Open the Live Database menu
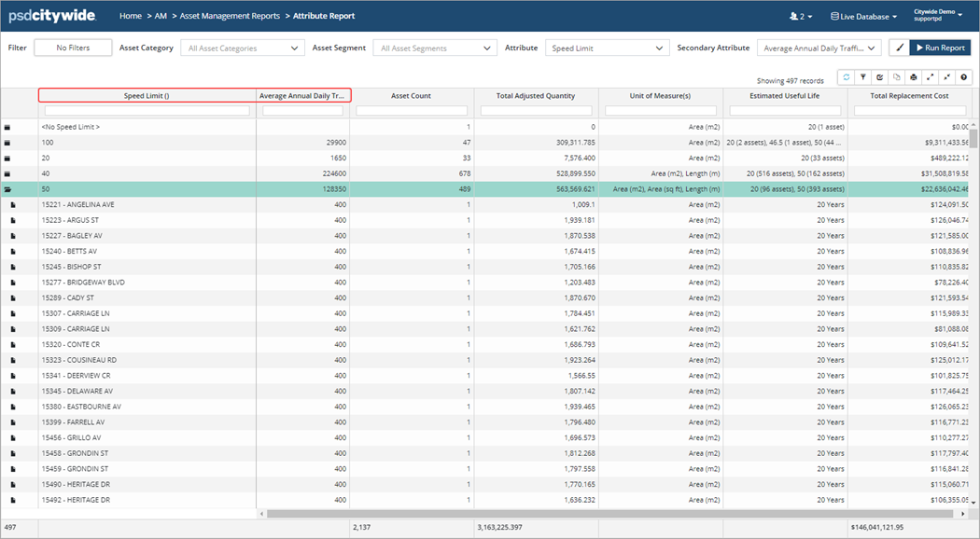 (863, 17)
